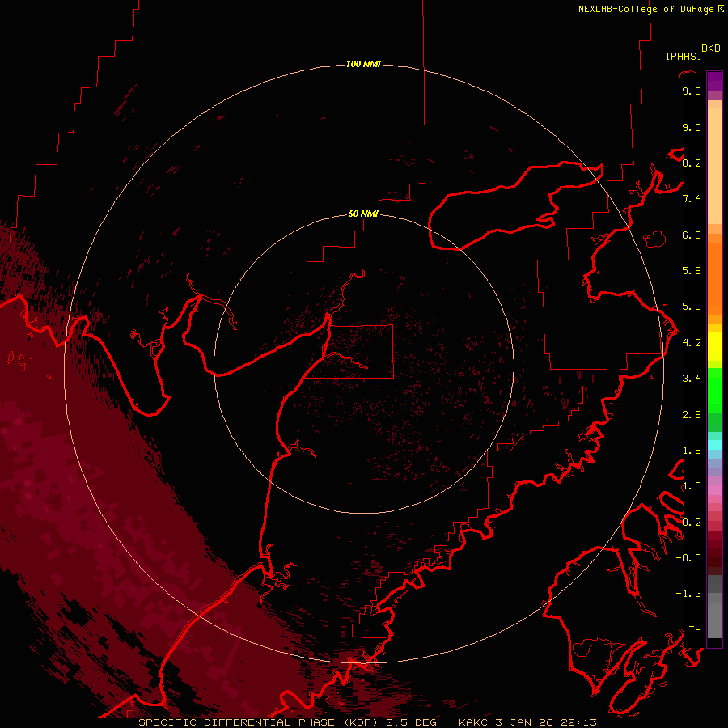Pick the large peach colorbar segment
The height and width of the screenshot is (728, 728).
pyautogui.click(x=714, y=166)
